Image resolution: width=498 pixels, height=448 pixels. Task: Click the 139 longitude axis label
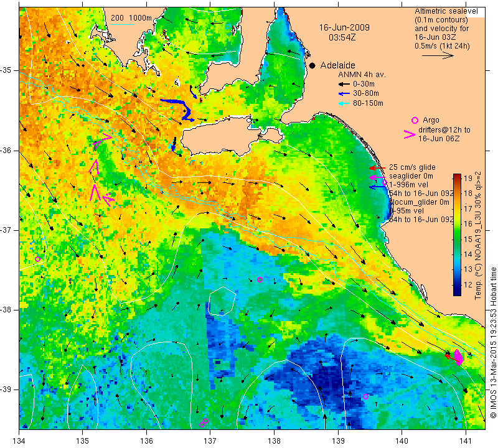(338, 441)
